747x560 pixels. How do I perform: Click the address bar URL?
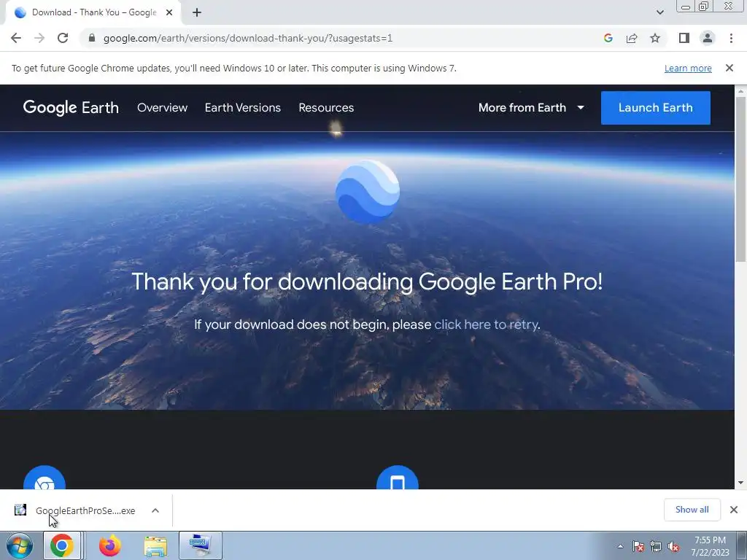click(248, 38)
